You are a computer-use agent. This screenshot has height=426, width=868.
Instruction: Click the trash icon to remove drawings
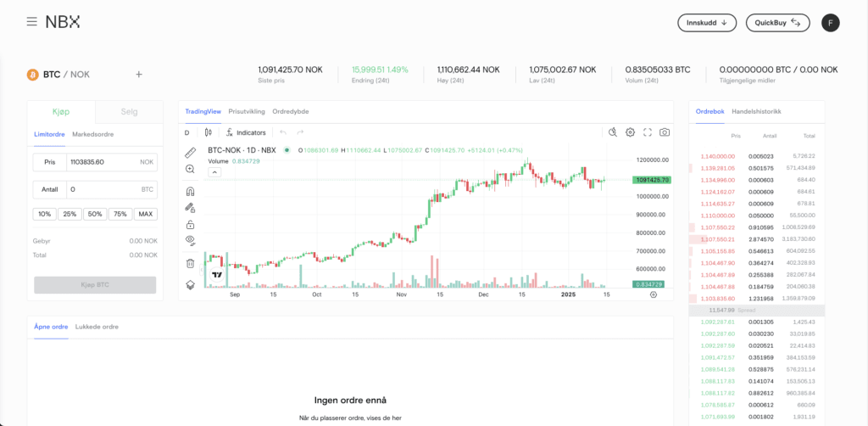[x=190, y=263]
